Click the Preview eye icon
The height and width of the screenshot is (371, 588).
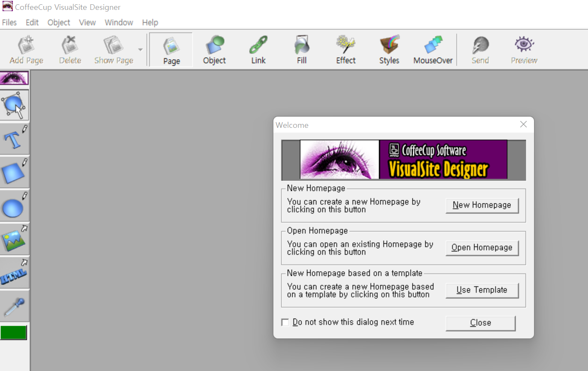click(524, 50)
